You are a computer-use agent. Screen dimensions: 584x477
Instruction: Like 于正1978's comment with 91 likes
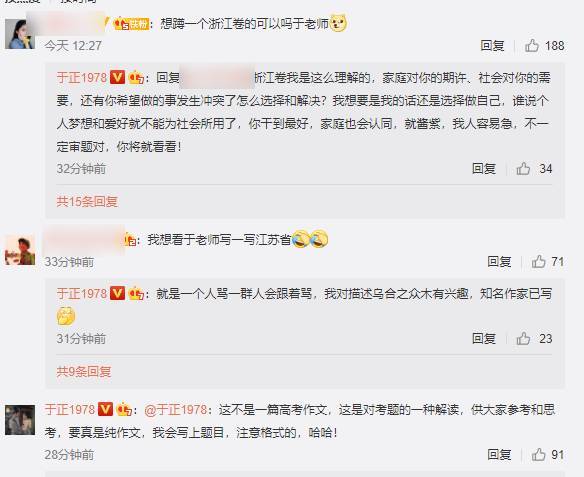tap(539, 454)
